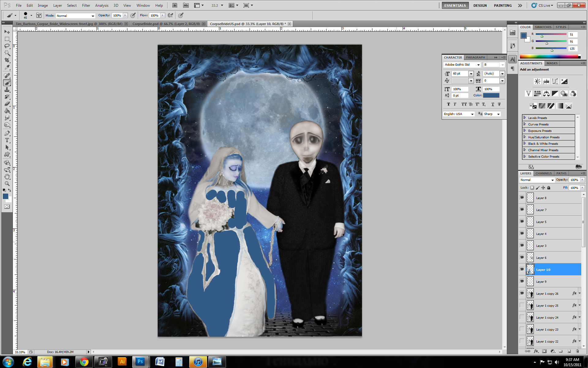Add a Vibrance adjustment

point(528,94)
